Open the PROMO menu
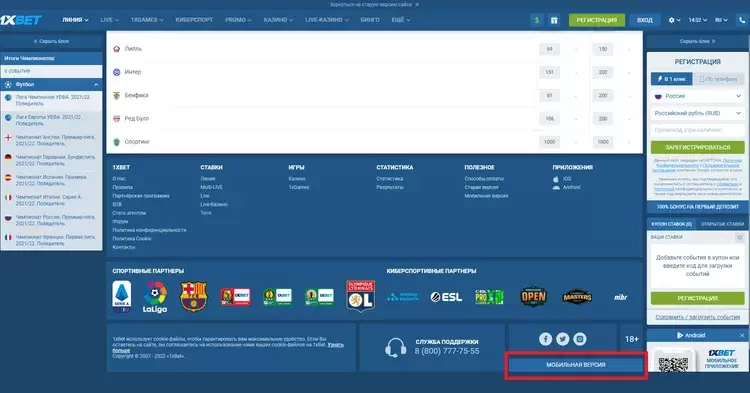This screenshot has width=750, height=393. point(238,20)
